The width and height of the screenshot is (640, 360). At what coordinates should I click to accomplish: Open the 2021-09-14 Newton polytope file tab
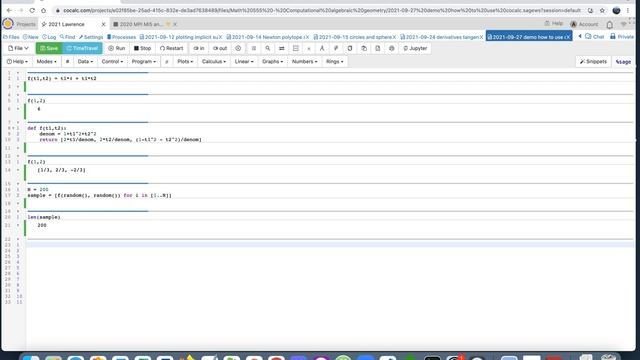[267, 37]
